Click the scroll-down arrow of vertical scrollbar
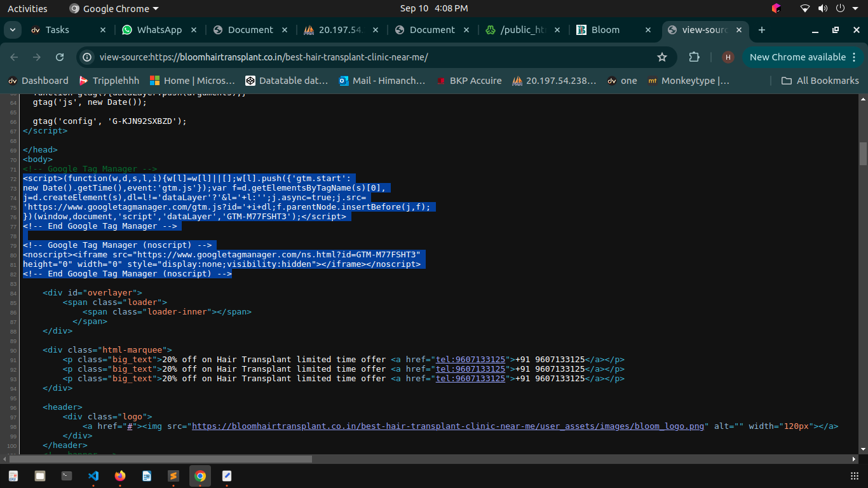 point(863,449)
